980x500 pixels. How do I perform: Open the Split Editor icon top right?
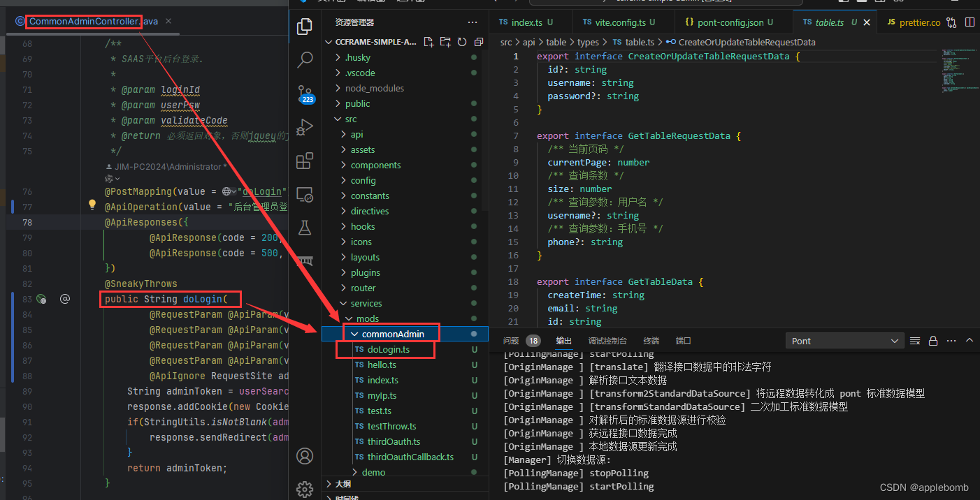(970, 22)
